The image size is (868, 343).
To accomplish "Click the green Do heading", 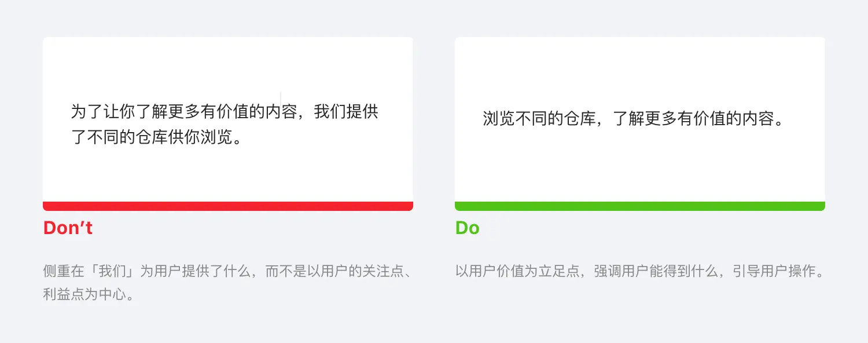I will click(x=467, y=228).
